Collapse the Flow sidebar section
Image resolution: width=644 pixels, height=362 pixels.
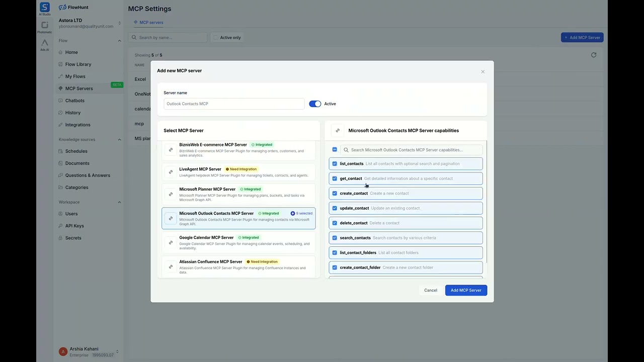pos(119,41)
